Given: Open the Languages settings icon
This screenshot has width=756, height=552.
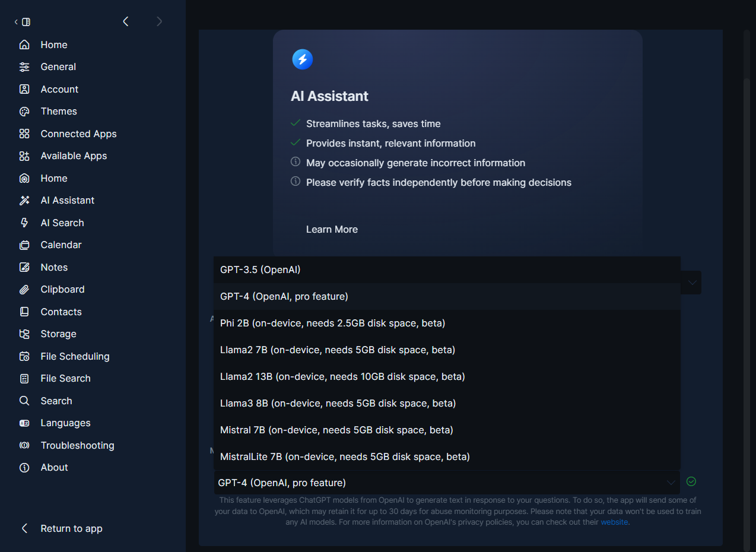Looking at the screenshot, I should point(24,423).
